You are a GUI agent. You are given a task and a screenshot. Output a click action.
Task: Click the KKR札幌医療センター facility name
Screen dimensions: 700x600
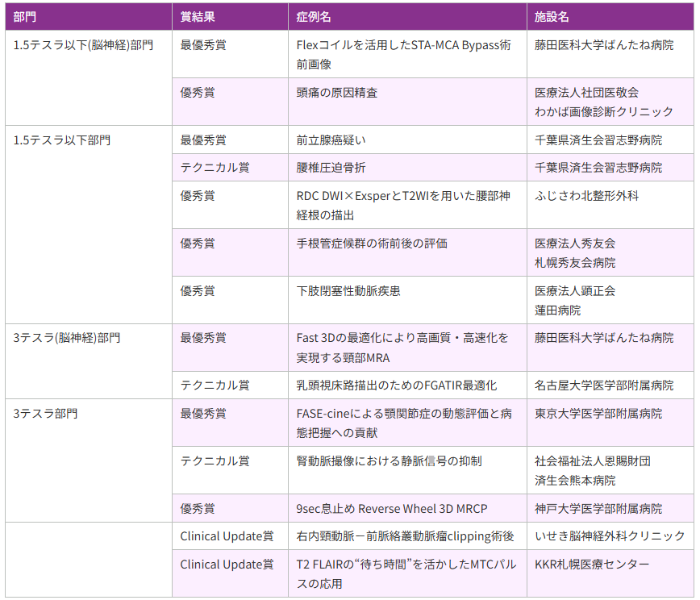pos(592,564)
